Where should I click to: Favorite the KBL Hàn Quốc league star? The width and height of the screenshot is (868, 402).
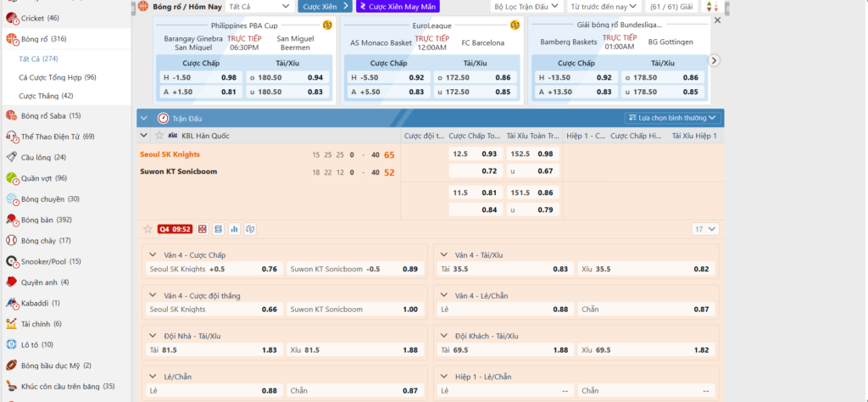coord(159,136)
